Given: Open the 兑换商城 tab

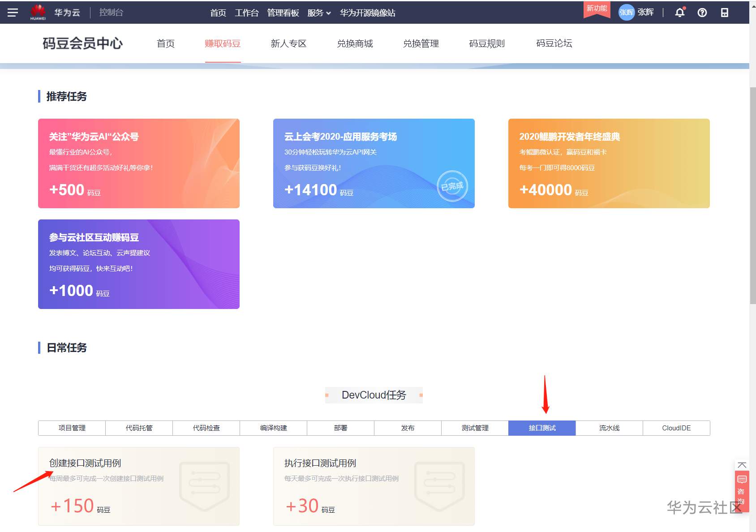Looking at the screenshot, I should tap(355, 43).
